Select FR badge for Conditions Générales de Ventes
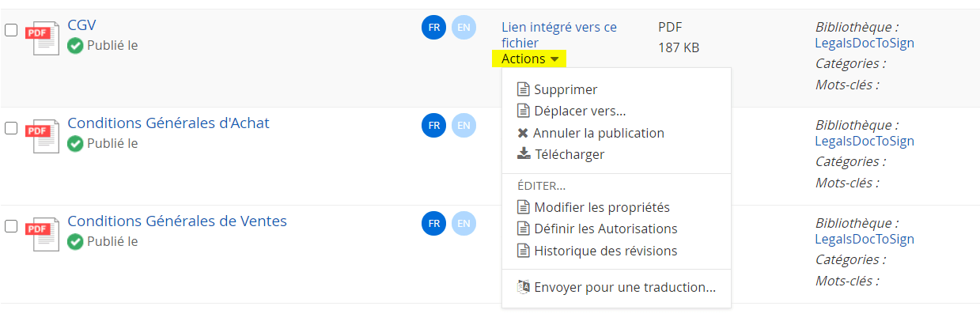 click(x=433, y=224)
